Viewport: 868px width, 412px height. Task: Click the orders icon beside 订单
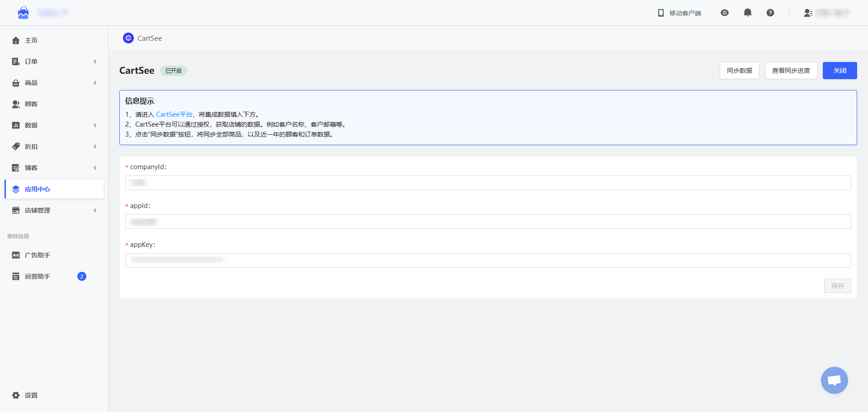point(16,62)
